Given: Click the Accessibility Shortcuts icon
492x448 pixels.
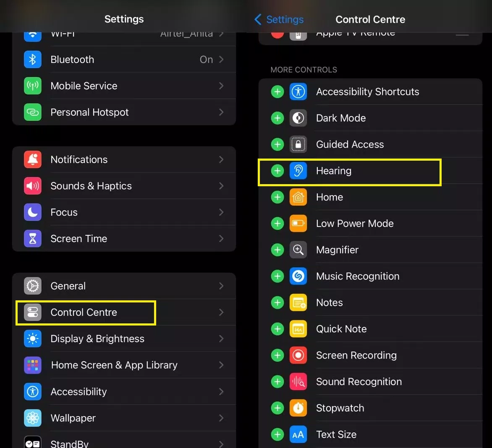Looking at the screenshot, I should pyautogui.click(x=298, y=91).
